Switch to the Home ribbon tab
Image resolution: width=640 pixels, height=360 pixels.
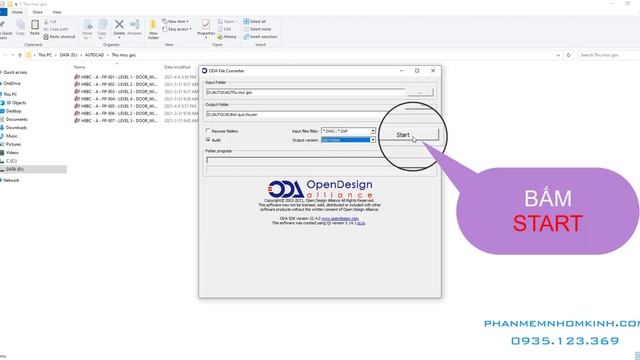point(17,12)
